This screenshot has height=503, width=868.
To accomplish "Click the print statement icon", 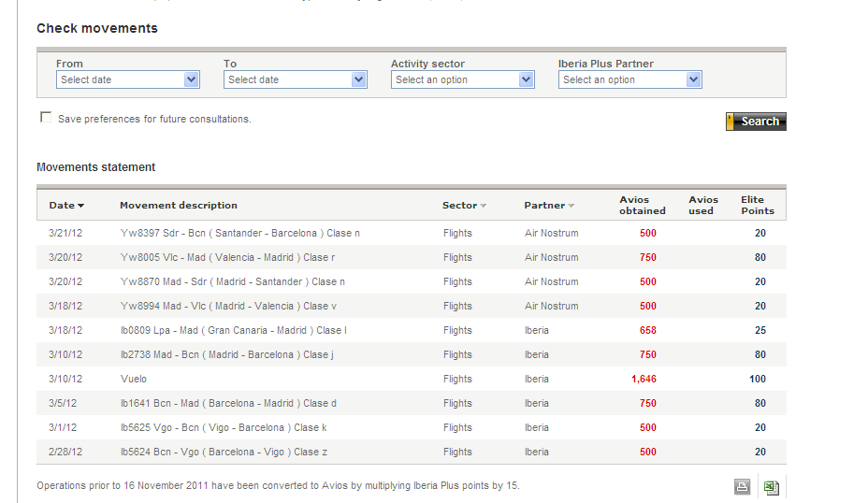I will (x=742, y=486).
